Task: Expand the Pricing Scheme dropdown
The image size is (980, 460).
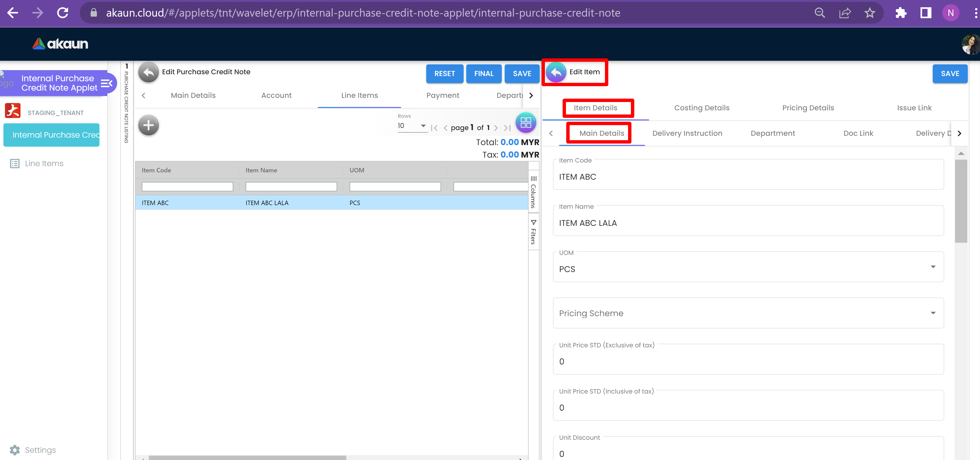Action: click(932, 313)
